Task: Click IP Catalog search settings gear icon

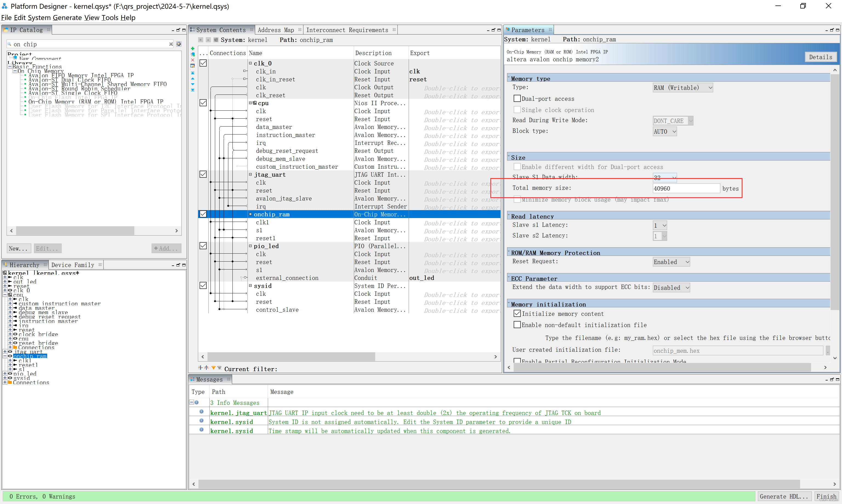Action: pyautogui.click(x=179, y=44)
